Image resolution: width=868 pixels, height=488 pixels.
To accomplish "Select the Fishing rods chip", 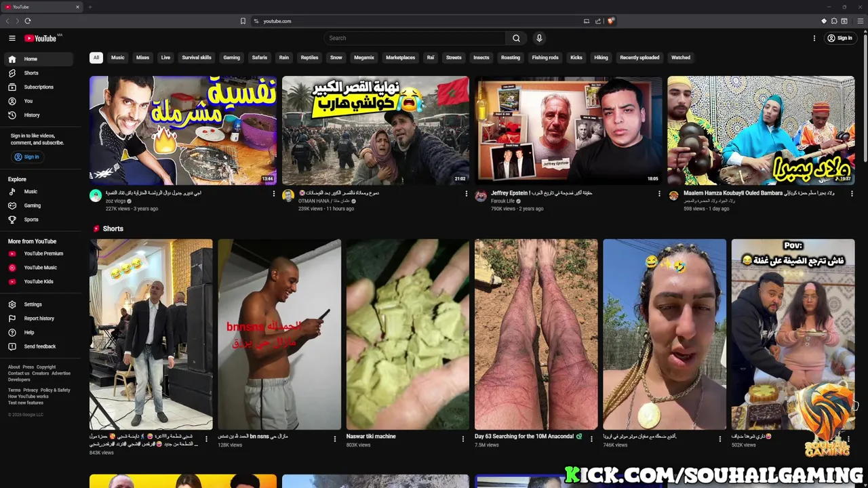I will (545, 58).
